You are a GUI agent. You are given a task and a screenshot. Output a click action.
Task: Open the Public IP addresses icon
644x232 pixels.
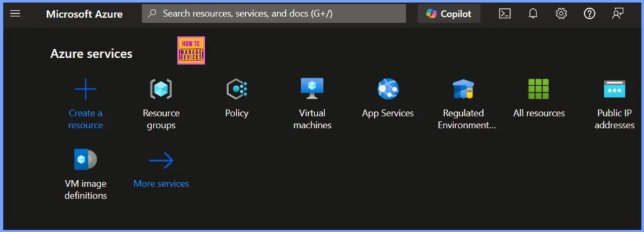point(614,89)
